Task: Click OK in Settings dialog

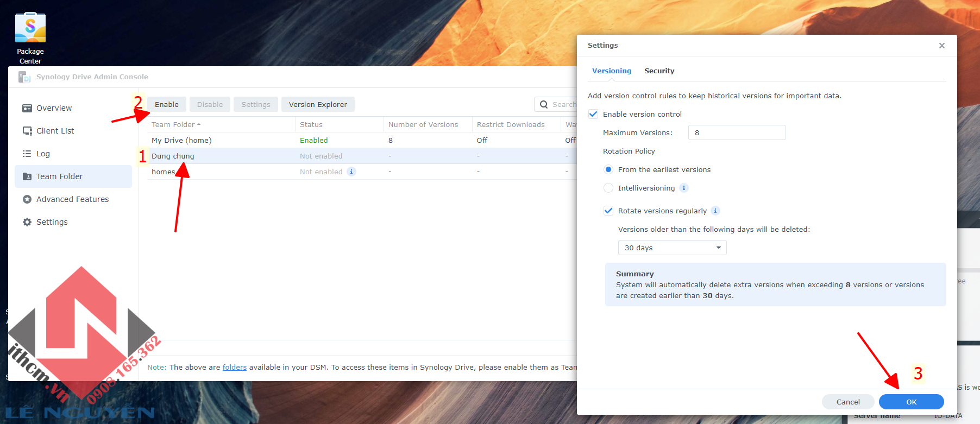Action: click(912, 402)
